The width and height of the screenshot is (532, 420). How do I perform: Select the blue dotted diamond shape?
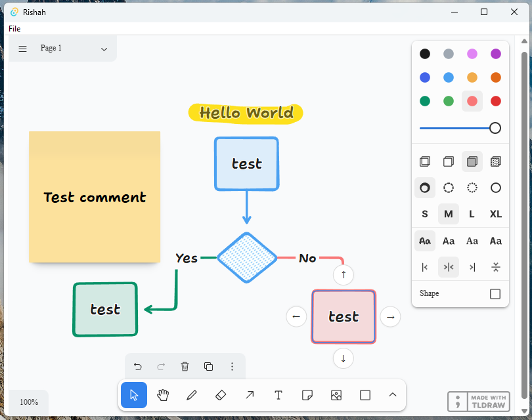[247, 258]
